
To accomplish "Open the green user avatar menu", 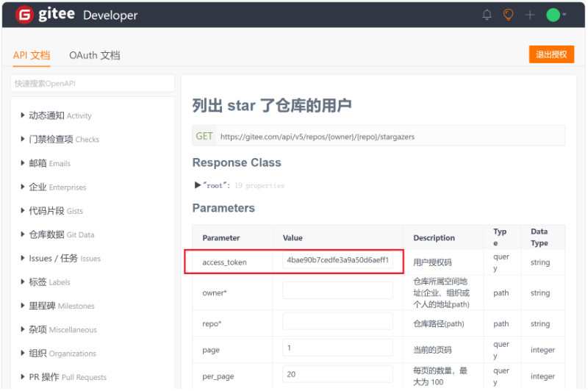I will (x=556, y=15).
